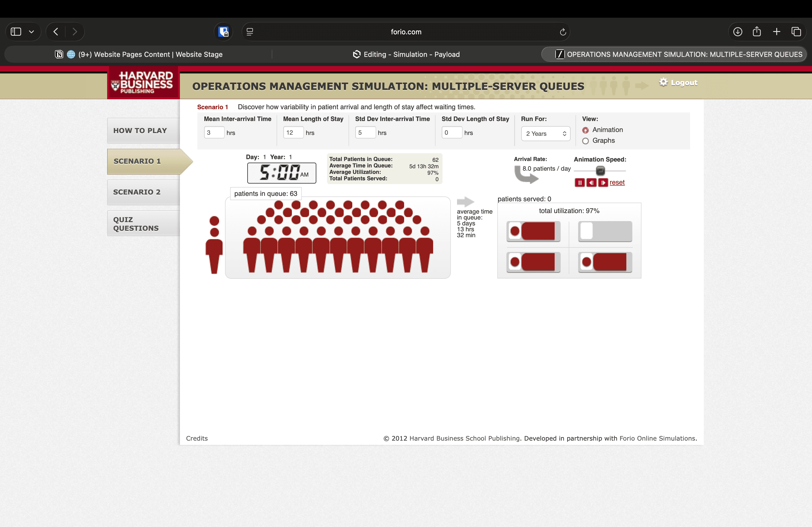Open new tab with plus icon
The width and height of the screenshot is (812, 527).
coord(777,32)
